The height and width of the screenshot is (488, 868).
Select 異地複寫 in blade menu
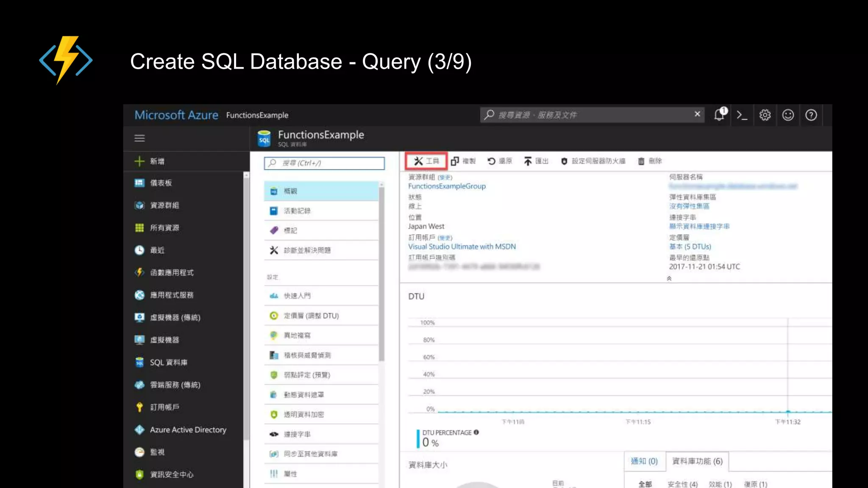coord(321,335)
